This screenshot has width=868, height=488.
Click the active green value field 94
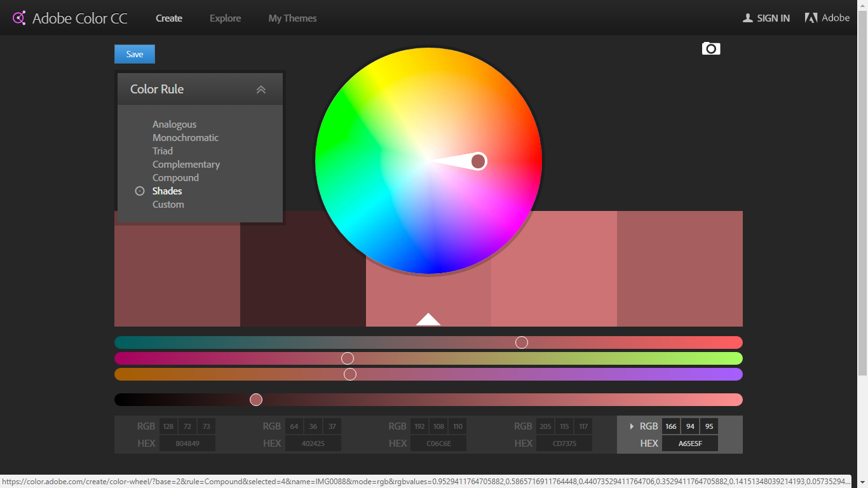click(690, 426)
